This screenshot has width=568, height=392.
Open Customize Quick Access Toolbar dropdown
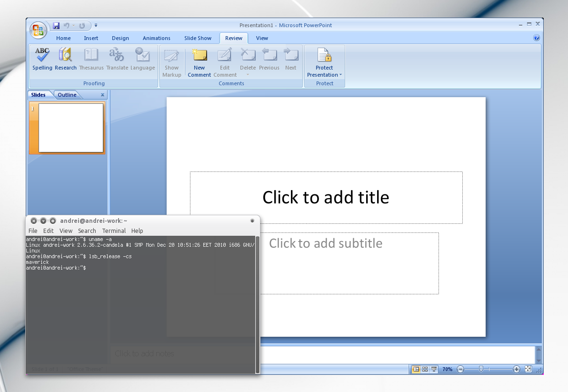96,26
